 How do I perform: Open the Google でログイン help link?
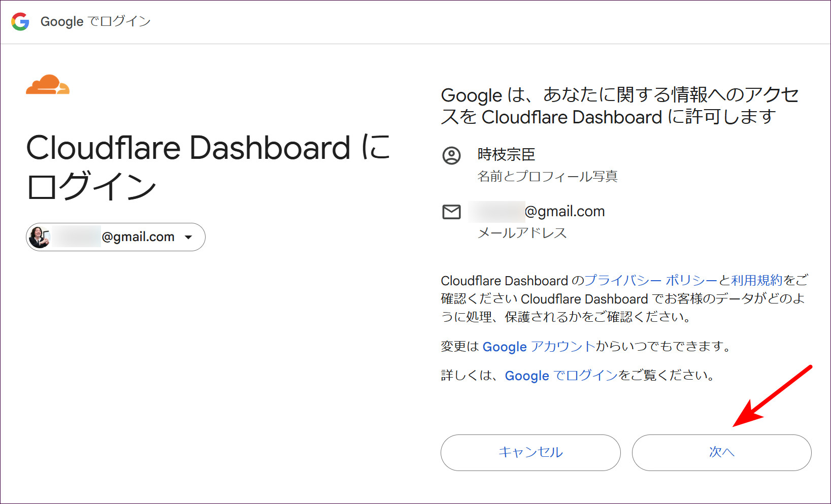561,376
